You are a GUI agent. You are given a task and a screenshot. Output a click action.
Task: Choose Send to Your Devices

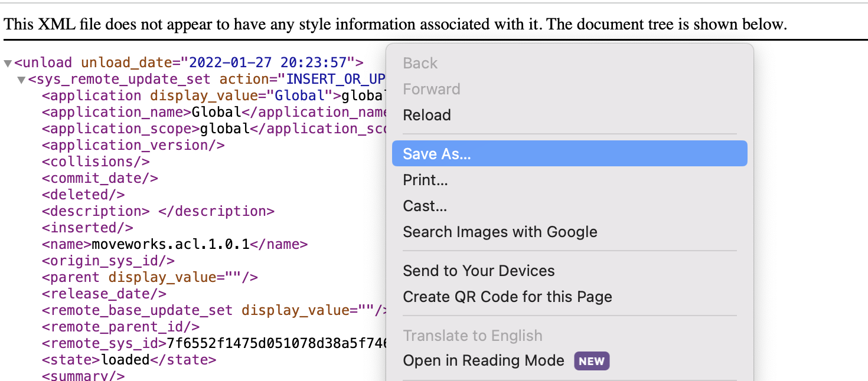[570, 271]
